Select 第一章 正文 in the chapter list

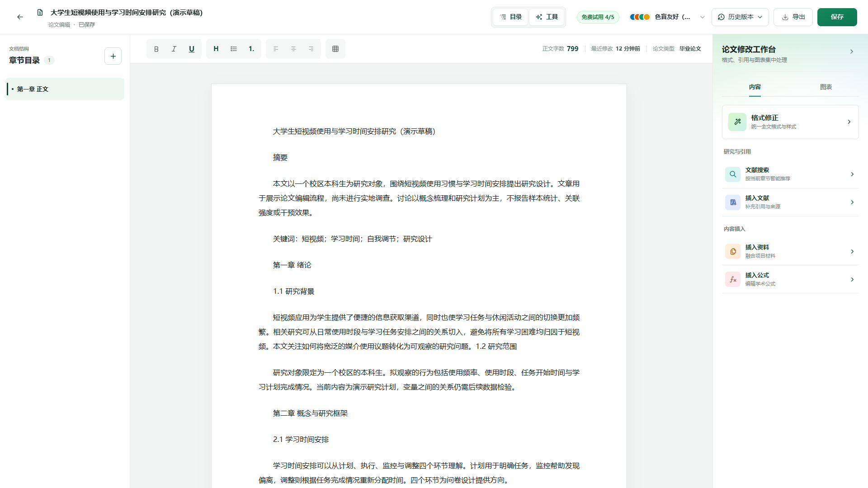click(x=65, y=89)
